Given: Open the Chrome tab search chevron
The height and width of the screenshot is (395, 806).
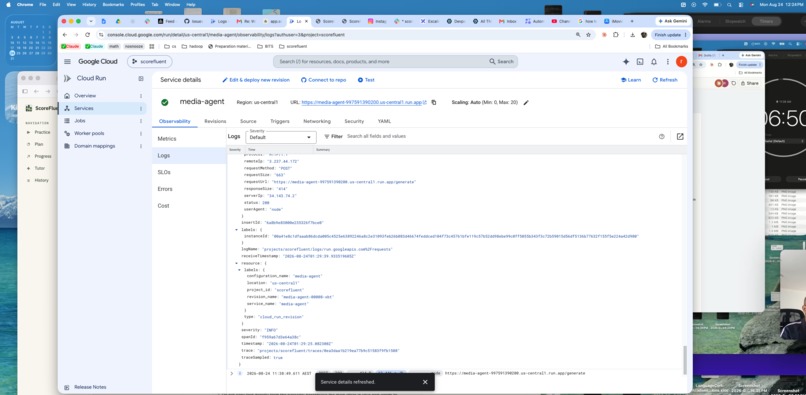Looking at the screenshot, I should point(91,21).
